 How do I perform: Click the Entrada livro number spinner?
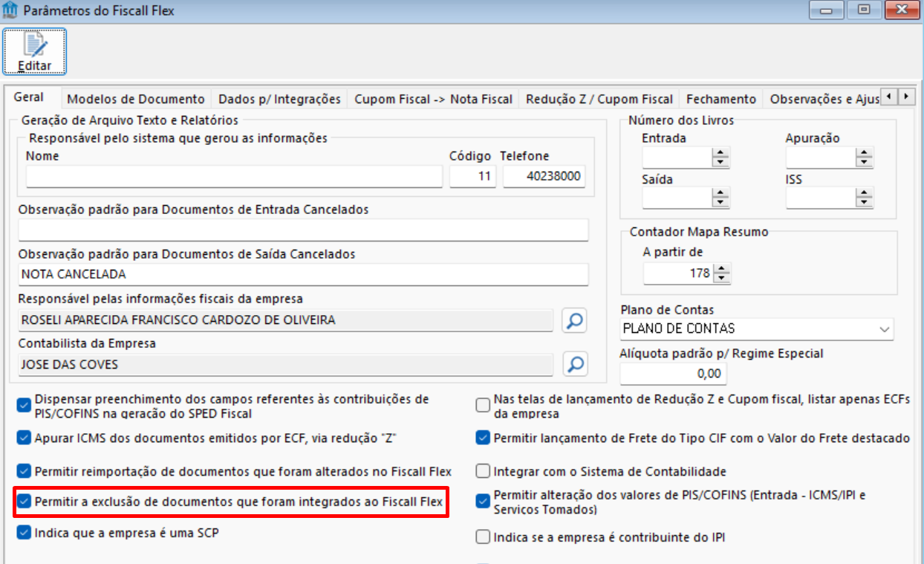(720, 157)
